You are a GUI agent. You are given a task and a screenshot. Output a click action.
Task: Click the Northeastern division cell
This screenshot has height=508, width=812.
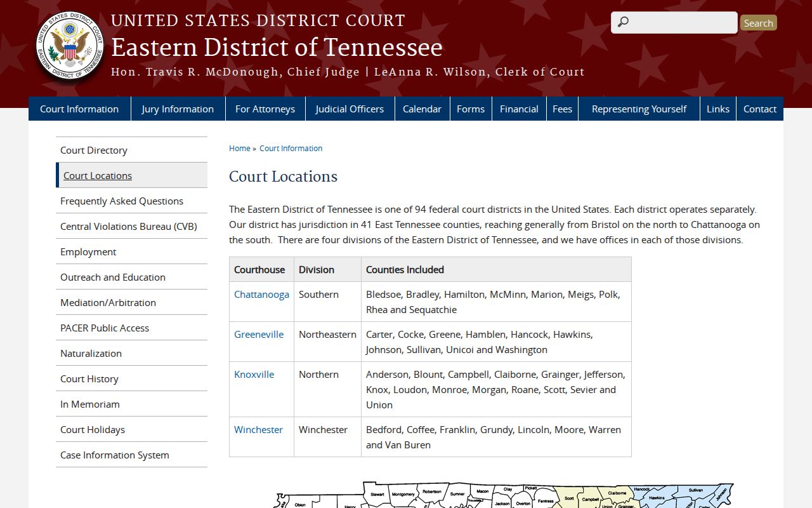coord(327,342)
